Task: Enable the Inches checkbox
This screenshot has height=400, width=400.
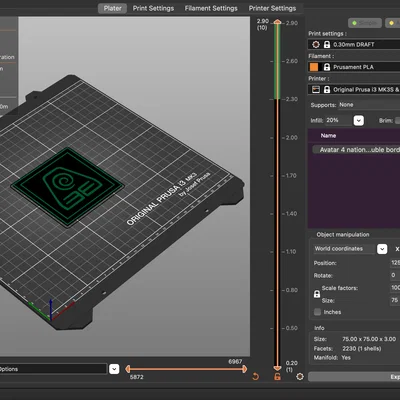Action: pyautogui.click(x=317, y=312)
